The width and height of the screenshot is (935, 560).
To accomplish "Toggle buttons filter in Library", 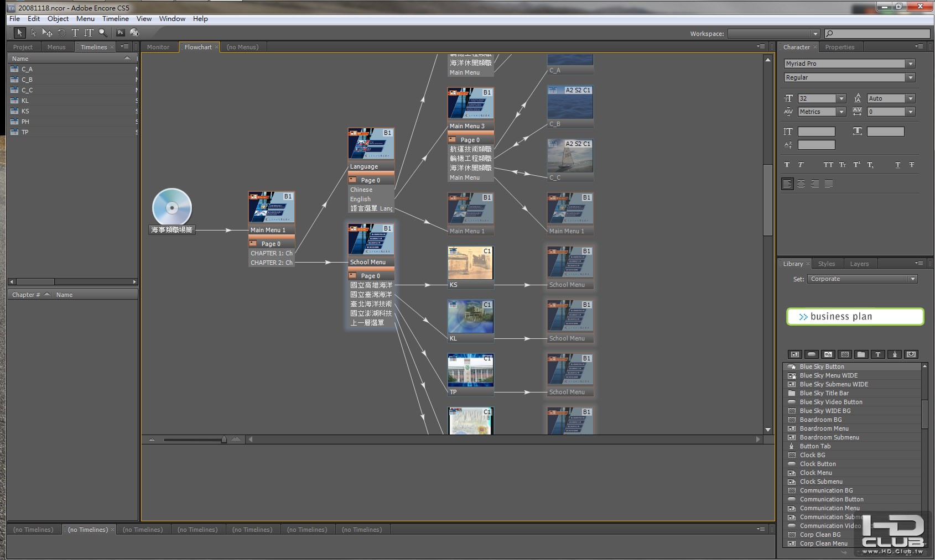I will 812,354.
